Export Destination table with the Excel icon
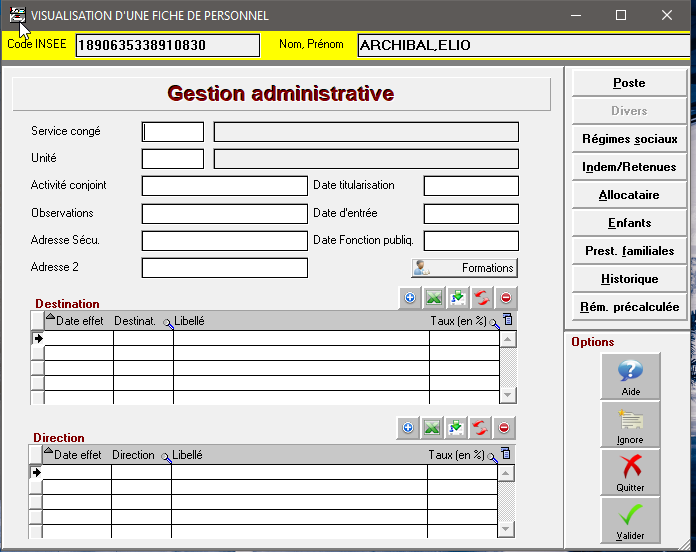Screen dimensions: 696x552 point(433,298)
